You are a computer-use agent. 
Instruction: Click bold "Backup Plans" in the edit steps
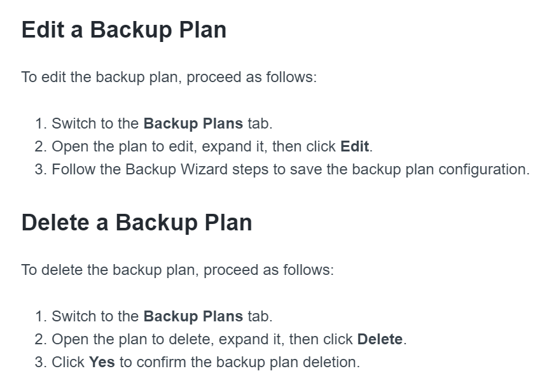coord(193,123)
